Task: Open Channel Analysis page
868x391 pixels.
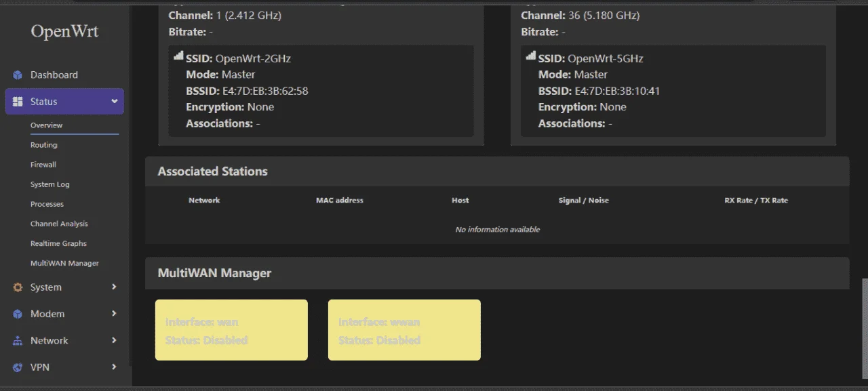Action: click(59, 224)
